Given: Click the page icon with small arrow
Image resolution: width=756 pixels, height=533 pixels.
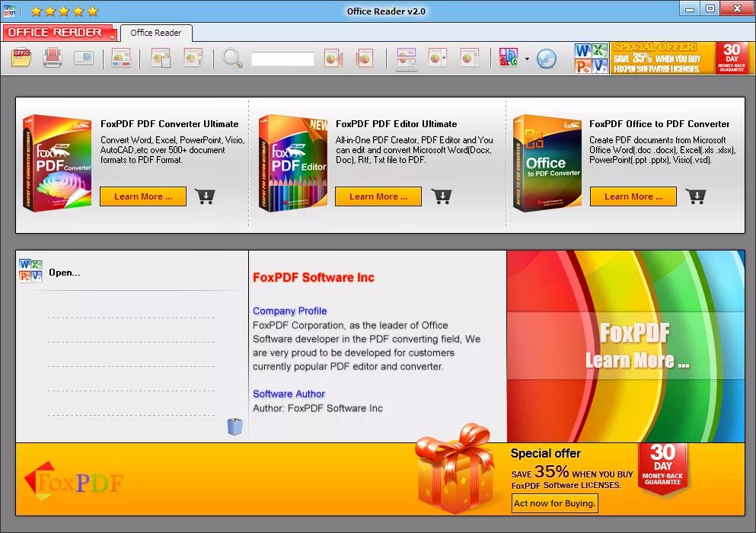Looking at the screenshot, I should tap(438, 58).
